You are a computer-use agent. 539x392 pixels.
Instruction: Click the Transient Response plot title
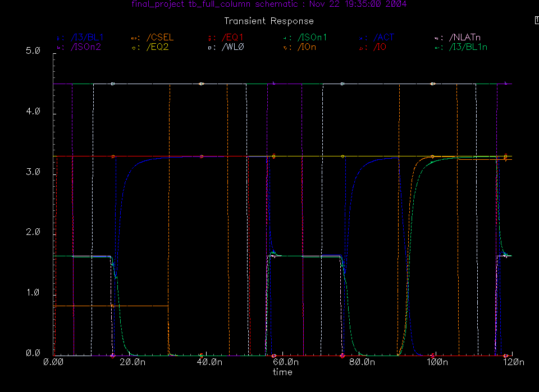[269, 21]
